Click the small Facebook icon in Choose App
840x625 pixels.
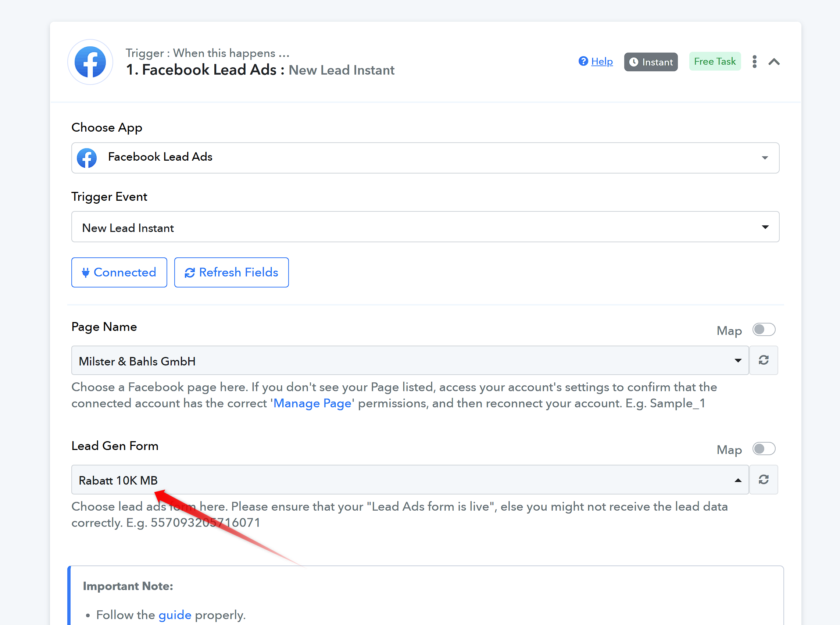click(x=87, y=158)
